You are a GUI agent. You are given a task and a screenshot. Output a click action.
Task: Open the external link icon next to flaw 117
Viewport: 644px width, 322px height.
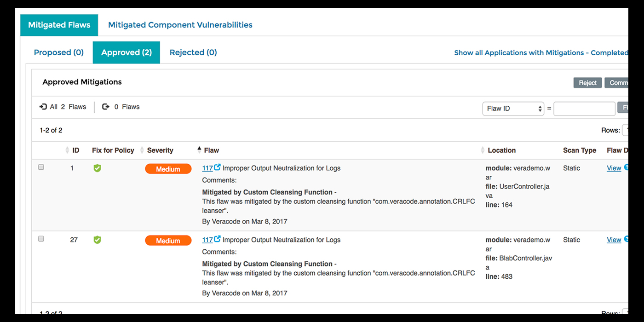(x=218, y=168)
